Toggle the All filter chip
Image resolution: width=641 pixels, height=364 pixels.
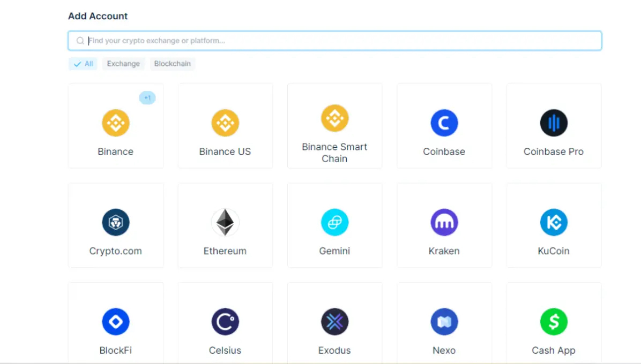click(x=83, y=63)
